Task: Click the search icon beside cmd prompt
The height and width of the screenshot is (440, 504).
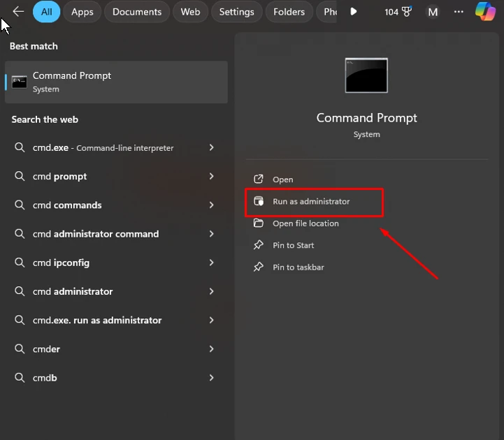Action: tap(20, 176)
